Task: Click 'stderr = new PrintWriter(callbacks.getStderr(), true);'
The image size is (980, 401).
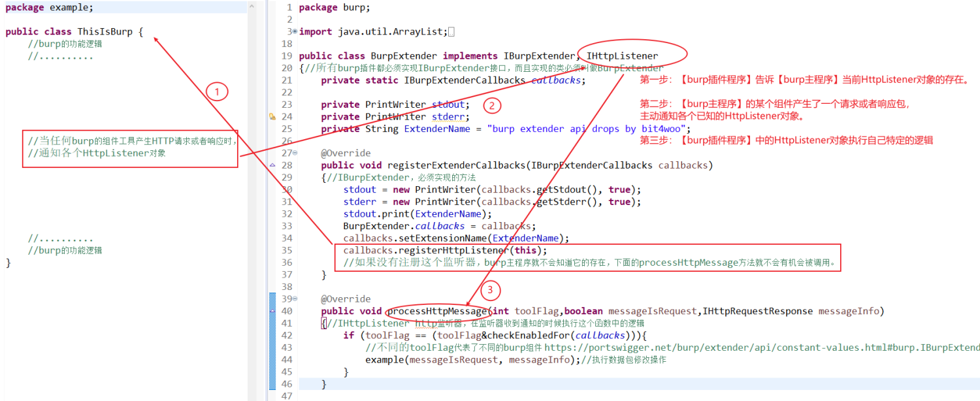Action: click(493, 202)
